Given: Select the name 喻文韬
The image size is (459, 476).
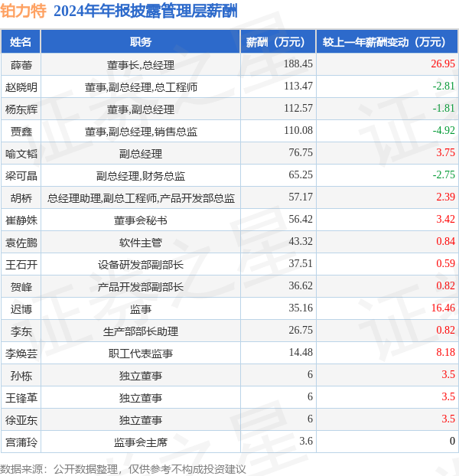Looking at the screenshot, I should (21, 154).
